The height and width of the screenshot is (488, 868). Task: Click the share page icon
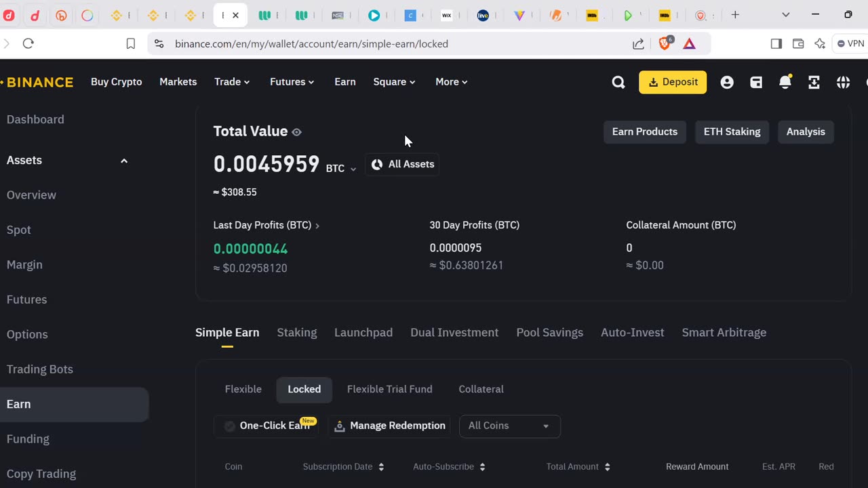(638, 43)
